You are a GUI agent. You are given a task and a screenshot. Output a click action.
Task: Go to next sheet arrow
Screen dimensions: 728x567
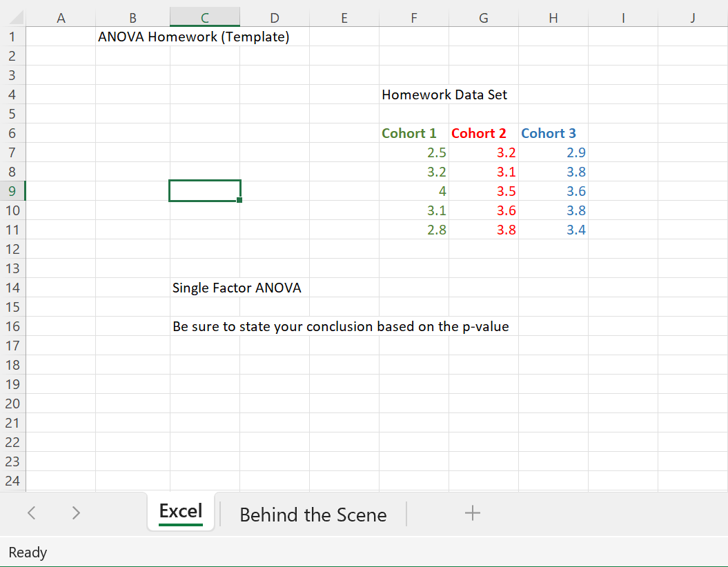tap(76, 513)
